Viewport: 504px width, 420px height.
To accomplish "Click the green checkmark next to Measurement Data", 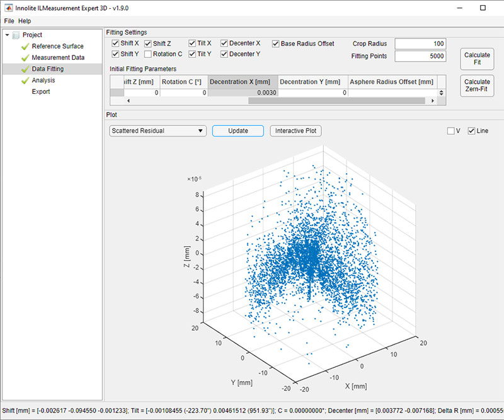I will pyautogui.click(x=25, y=58).
